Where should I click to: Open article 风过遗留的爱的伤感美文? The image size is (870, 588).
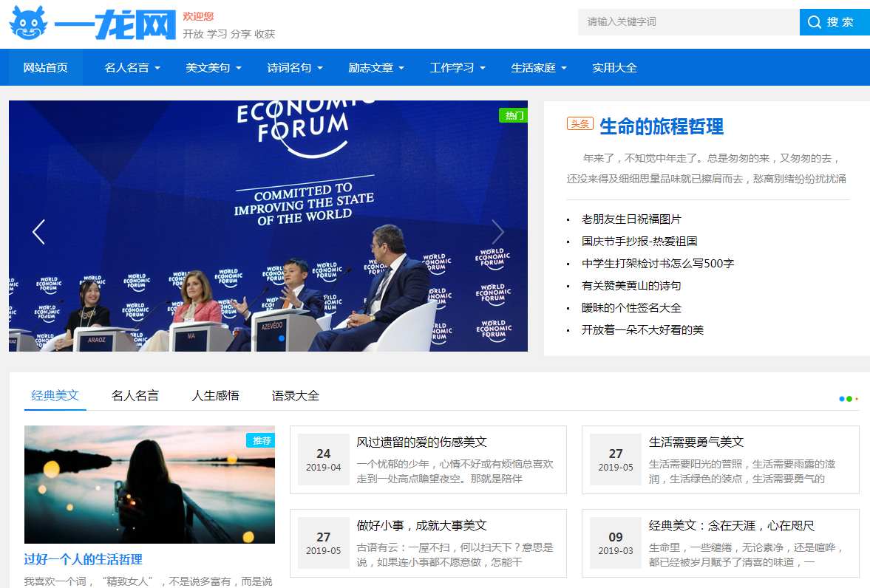[x=421, y=442]
